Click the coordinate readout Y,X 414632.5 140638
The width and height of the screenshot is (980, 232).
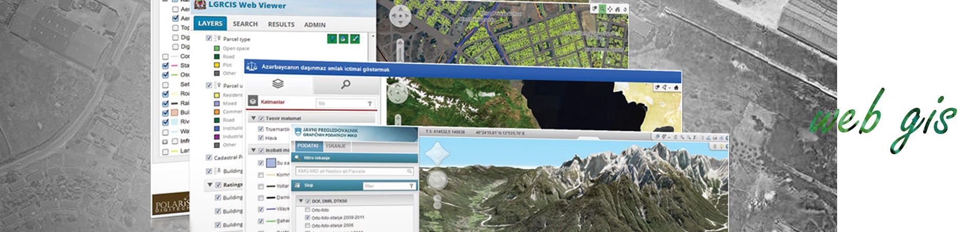[445, 132]
